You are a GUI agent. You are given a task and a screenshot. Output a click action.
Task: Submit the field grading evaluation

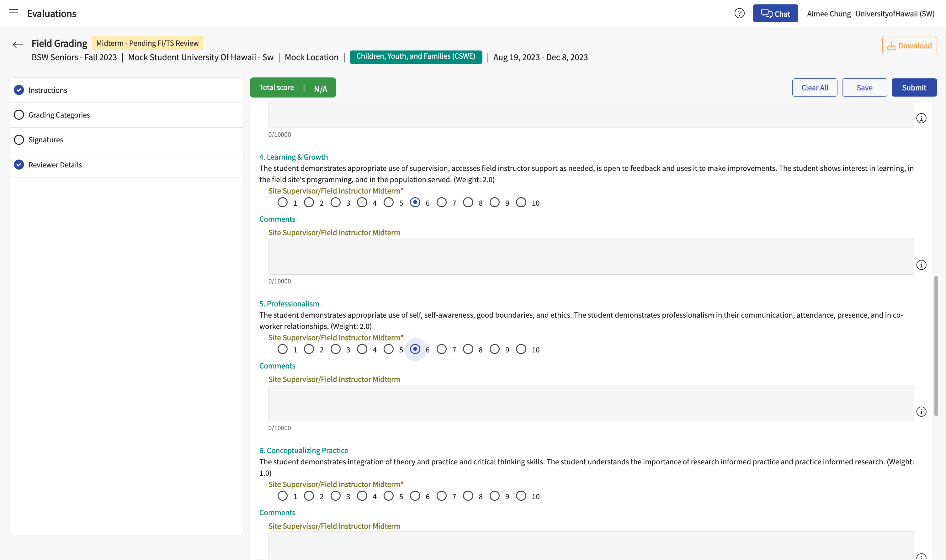(x=914, y=87)
